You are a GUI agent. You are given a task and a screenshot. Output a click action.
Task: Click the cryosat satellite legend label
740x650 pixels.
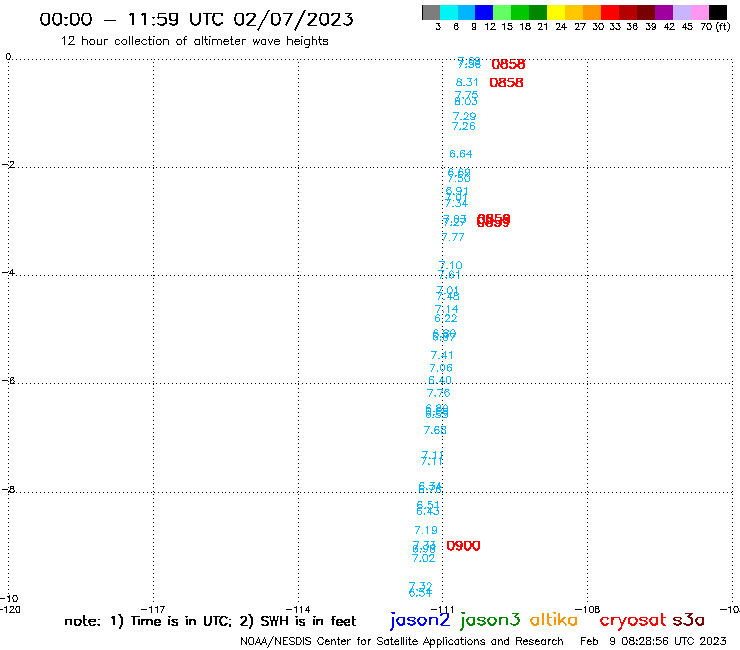pyautogui.click(x=632, y=620)
